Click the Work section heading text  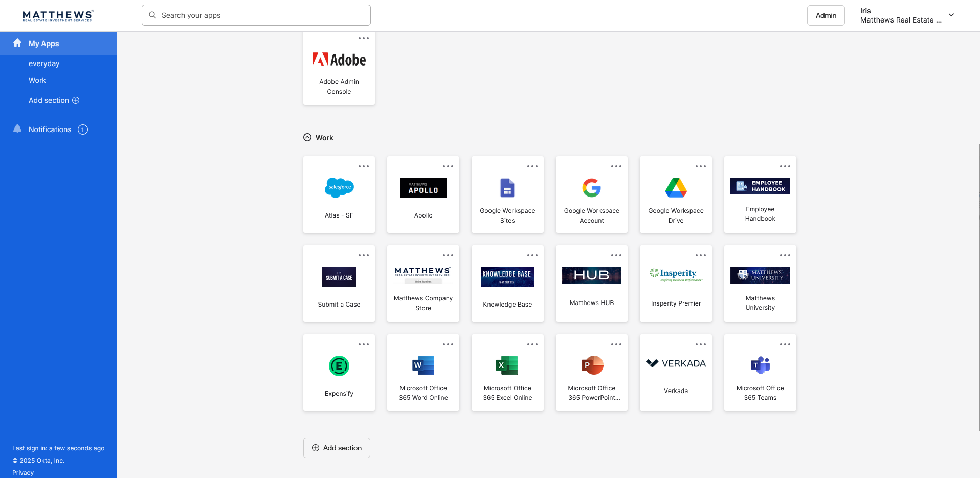pyautogui.click(x=324, y=138)
